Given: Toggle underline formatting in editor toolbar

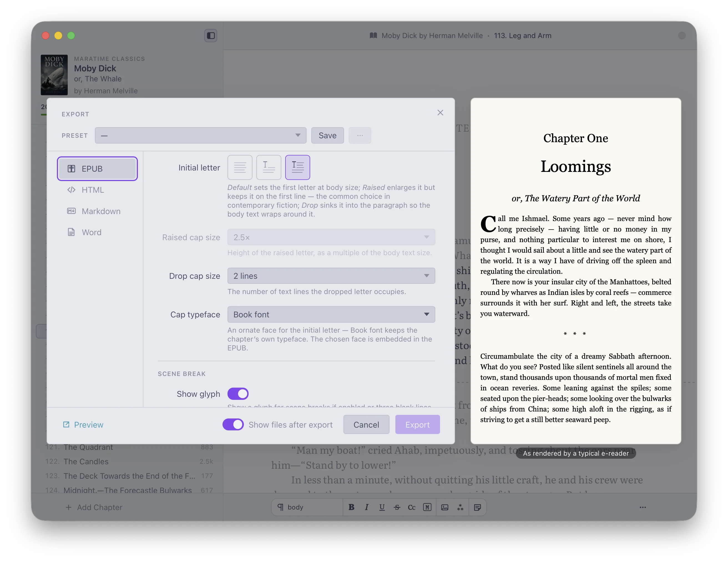Looking at the screenshot, I should pyautogui.click(x=382, y=507).
